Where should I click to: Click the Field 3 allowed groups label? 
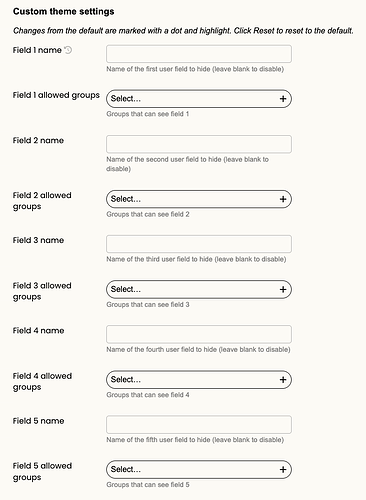[42, 291]
